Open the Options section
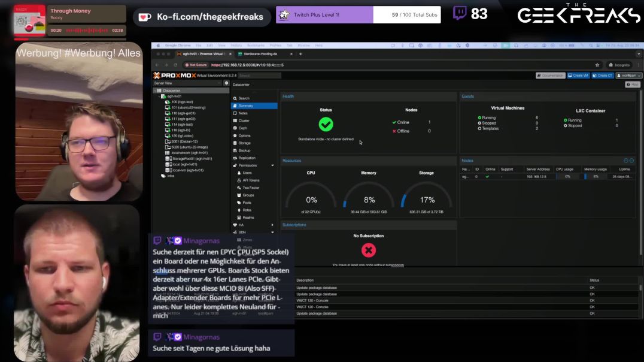Image resolution: width=644 pixels, height=362 pixels. point(244,135)
